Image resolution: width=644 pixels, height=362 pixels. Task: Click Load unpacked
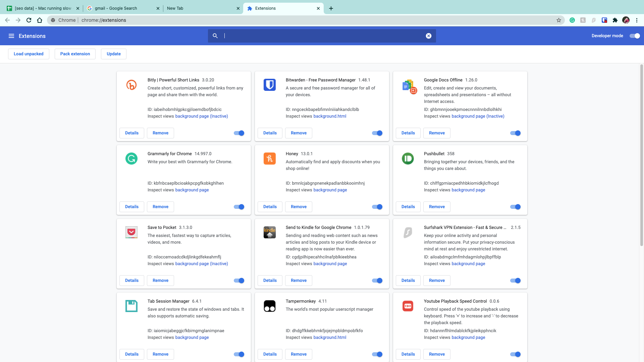point(29,54)
